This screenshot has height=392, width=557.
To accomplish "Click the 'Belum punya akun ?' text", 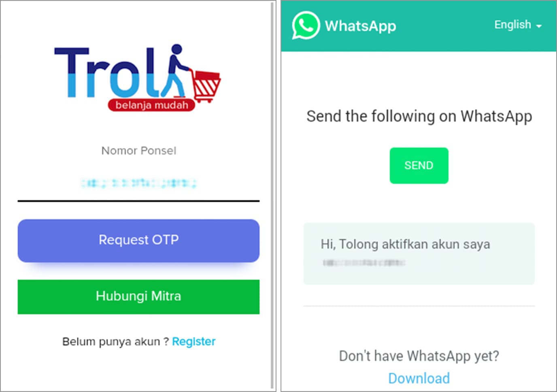I will point(115,341).
